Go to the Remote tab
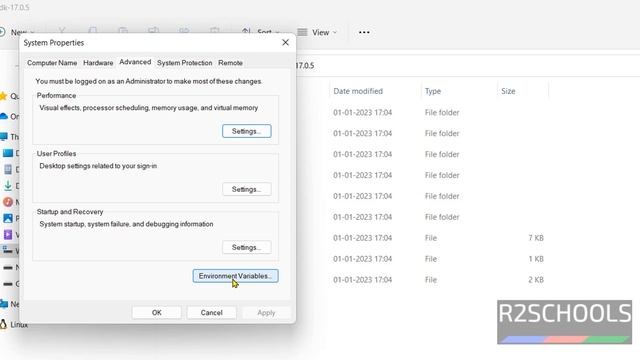 [230, 63]
